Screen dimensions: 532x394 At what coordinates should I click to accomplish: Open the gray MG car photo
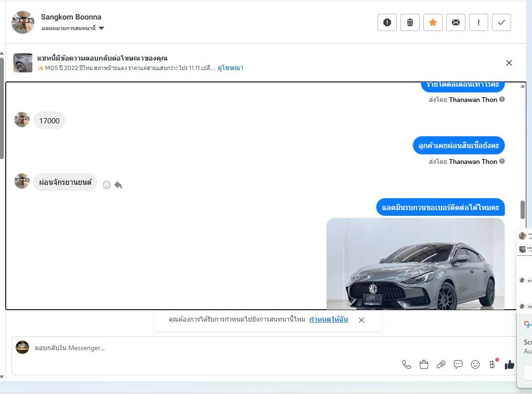point(415,263)
